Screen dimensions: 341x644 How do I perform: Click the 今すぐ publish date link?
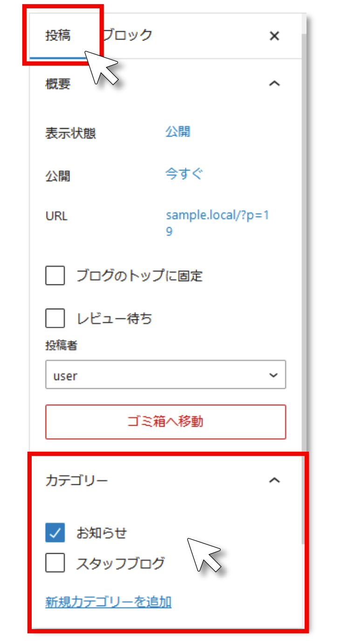[184, 174]
